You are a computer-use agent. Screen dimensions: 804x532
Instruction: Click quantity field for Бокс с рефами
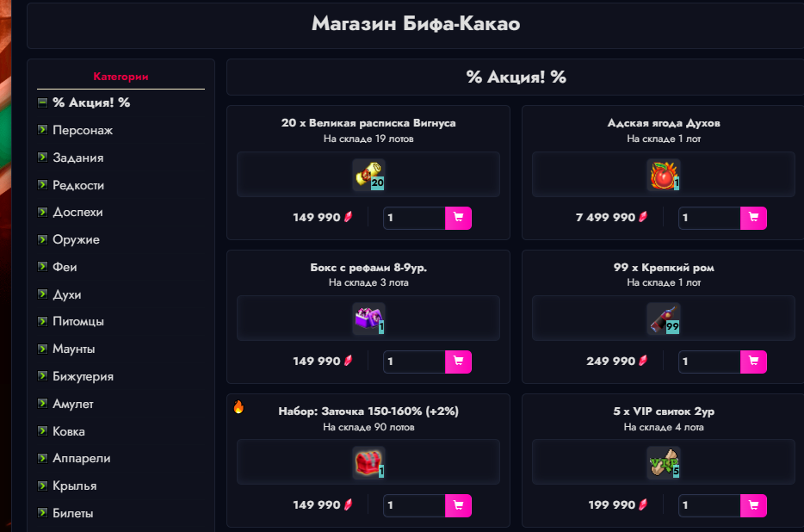[x=414, y=362]
